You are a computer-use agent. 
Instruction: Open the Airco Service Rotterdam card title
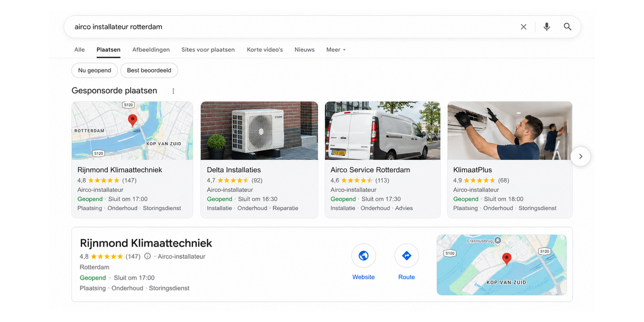[370, 170]
